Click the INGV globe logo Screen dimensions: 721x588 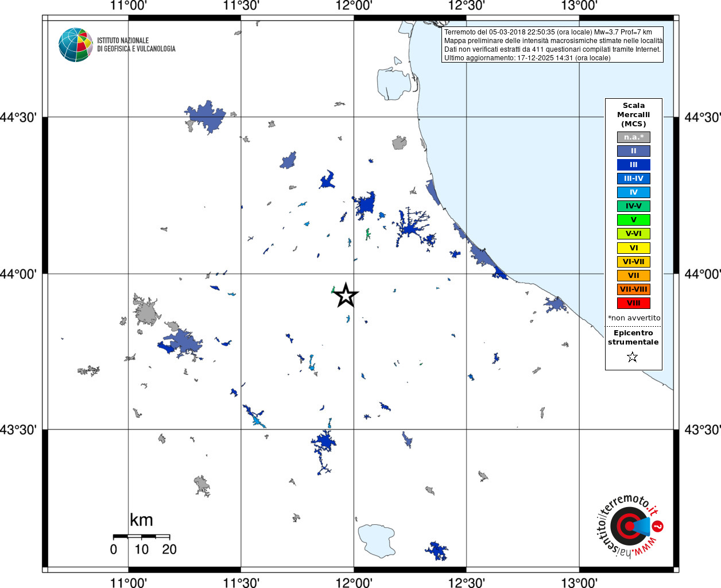click(76, 45)
